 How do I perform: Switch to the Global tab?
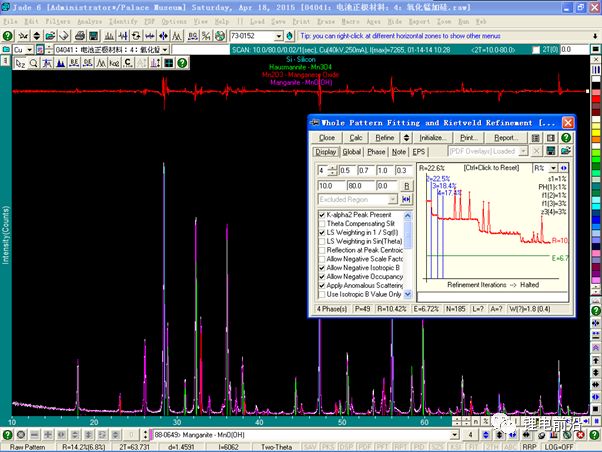pyautogui.click(x=352, y=152)
